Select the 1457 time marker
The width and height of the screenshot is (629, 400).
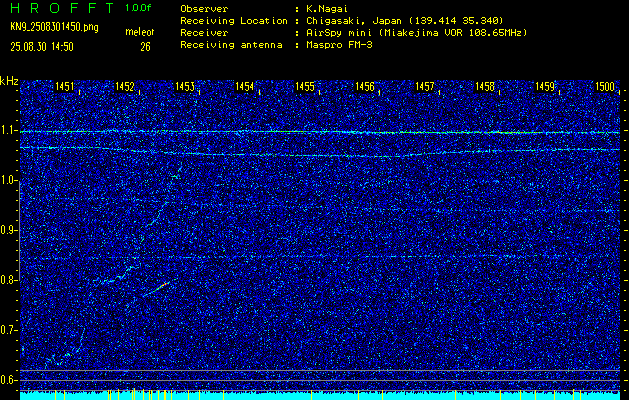click(425, 86)
